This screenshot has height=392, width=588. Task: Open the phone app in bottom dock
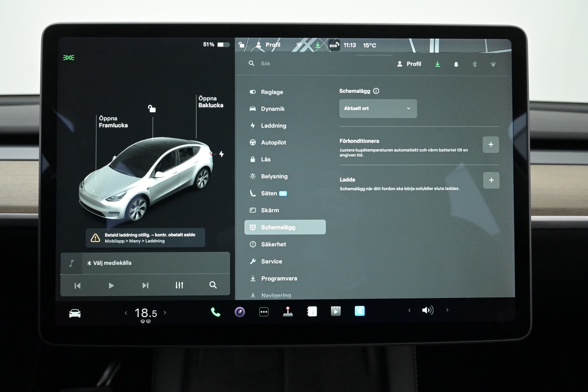click(215, 312)
